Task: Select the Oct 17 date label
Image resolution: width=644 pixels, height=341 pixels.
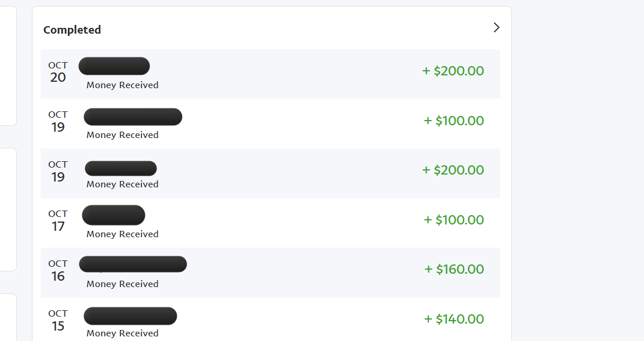Action: pyautogui.click(x=58, y=221)
